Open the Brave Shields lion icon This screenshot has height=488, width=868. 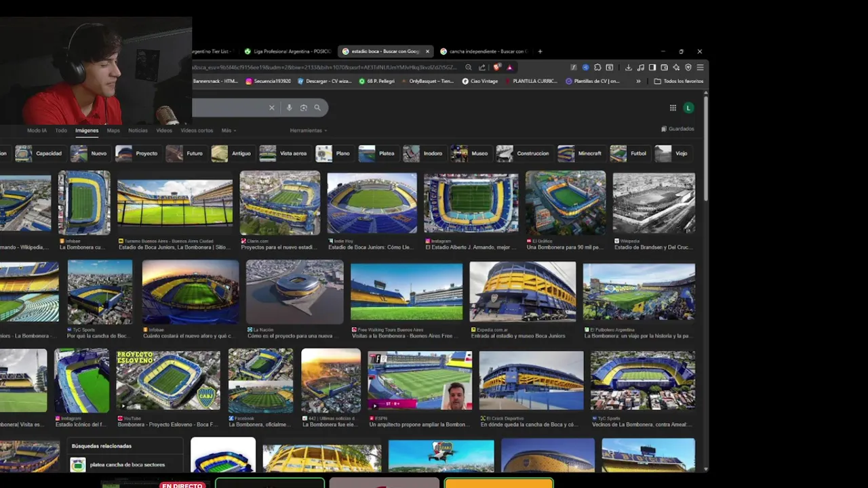[497, 67]
